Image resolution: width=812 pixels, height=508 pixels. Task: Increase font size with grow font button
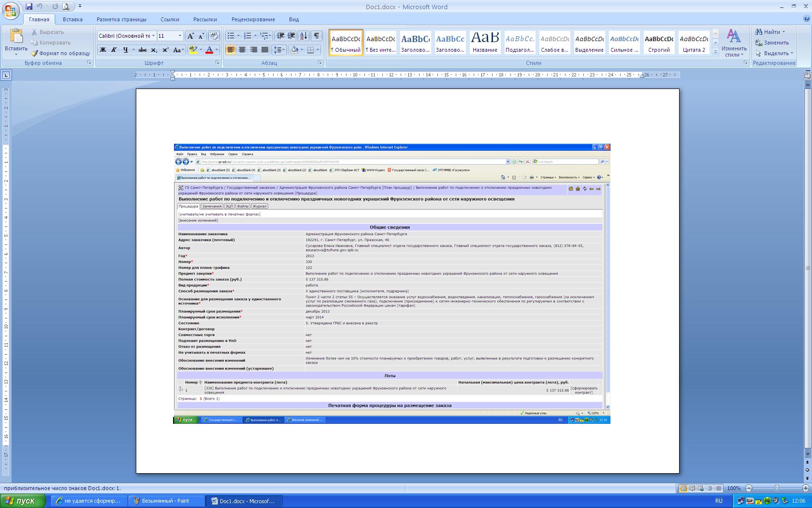[x=190, y=36]
